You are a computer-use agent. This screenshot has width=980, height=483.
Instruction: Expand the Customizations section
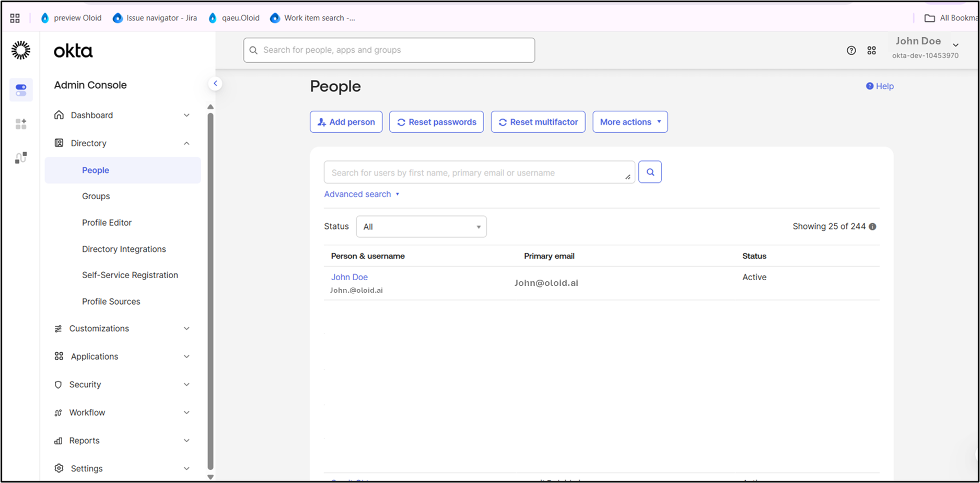click(x=123, y=328)
